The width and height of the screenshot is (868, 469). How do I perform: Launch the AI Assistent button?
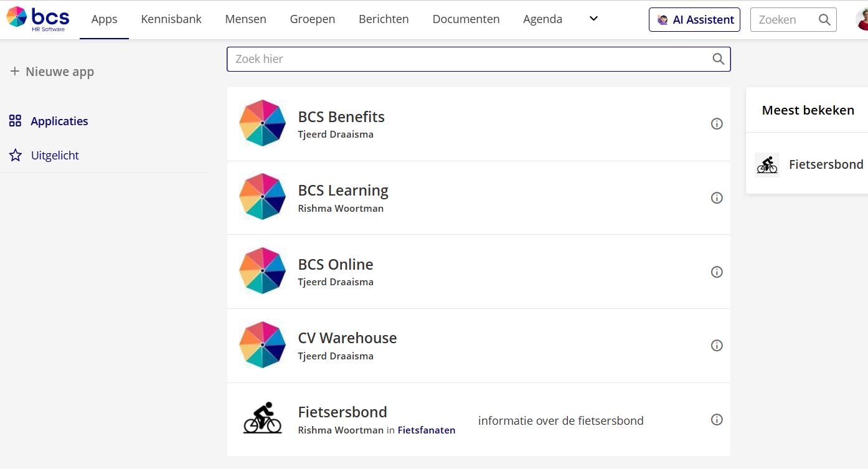(x=694, y=20)
